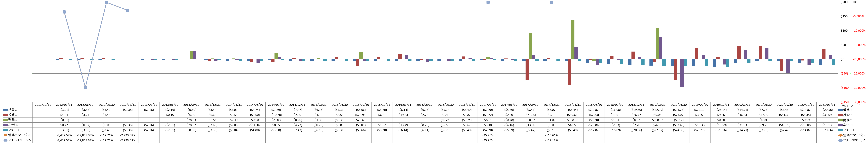Click the $28.83 cell
The height and width of the screenshot is (143, 868).
click(191, 120)
